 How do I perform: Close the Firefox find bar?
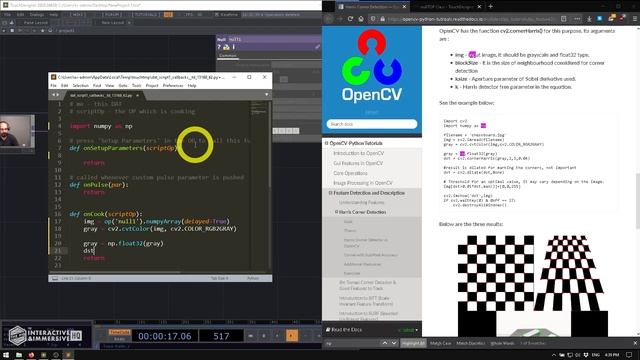tap(635, 343)
